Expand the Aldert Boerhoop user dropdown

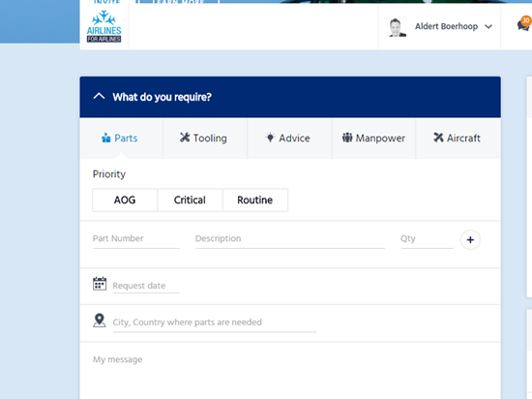pyautogui.click(x=488, y=26)
